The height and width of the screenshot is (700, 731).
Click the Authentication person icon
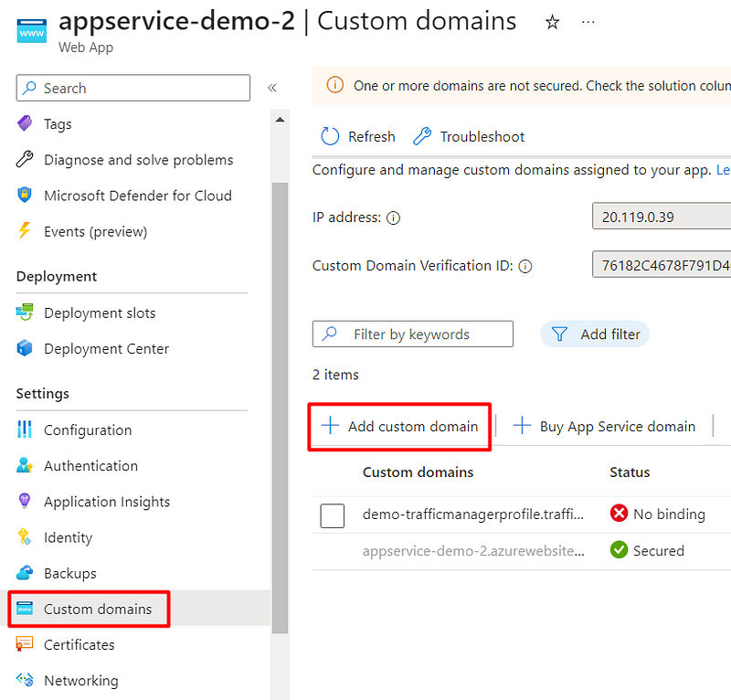click(x=25, y=465)
